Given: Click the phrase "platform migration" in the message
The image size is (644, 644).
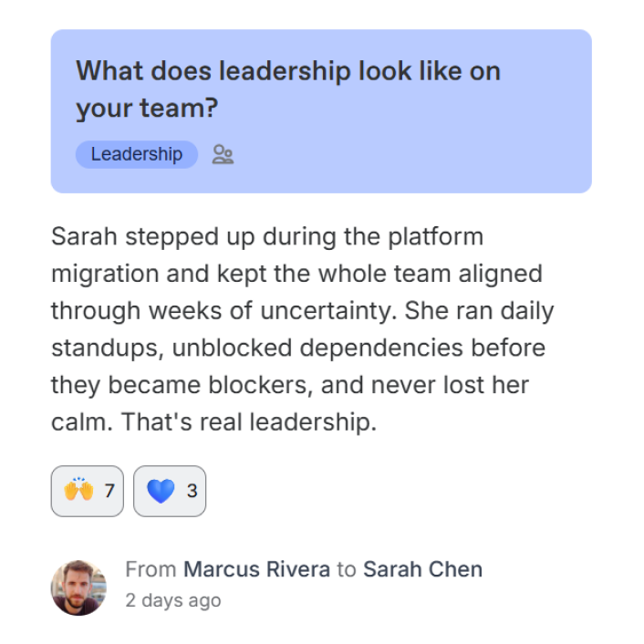Looking at the screenshot, I should pos(267,255).
